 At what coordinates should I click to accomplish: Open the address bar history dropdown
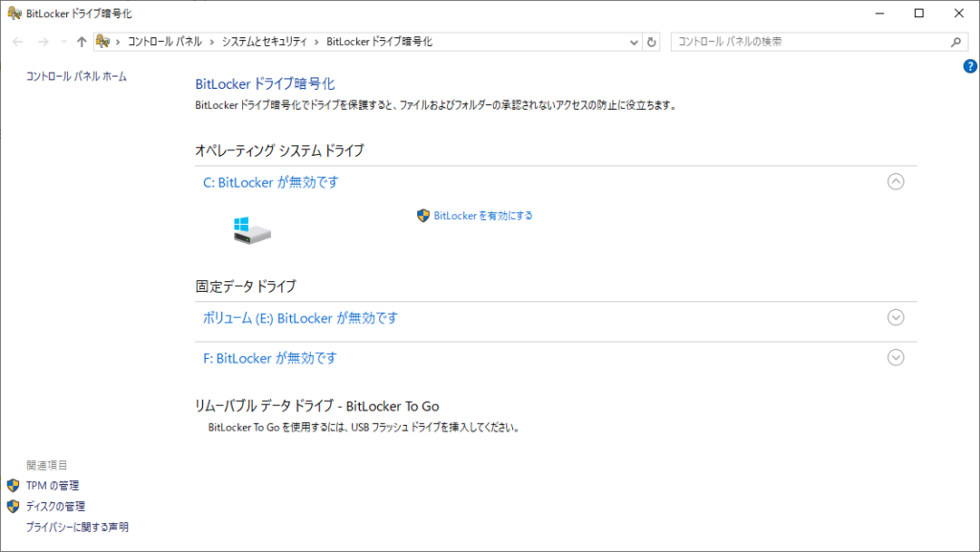[634, 42]
